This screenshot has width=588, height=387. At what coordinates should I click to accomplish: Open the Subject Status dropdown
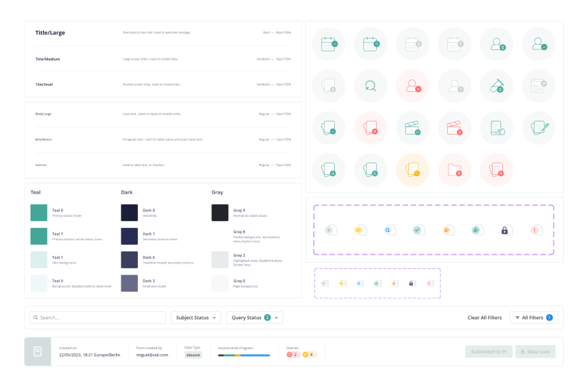pos(196,318)
